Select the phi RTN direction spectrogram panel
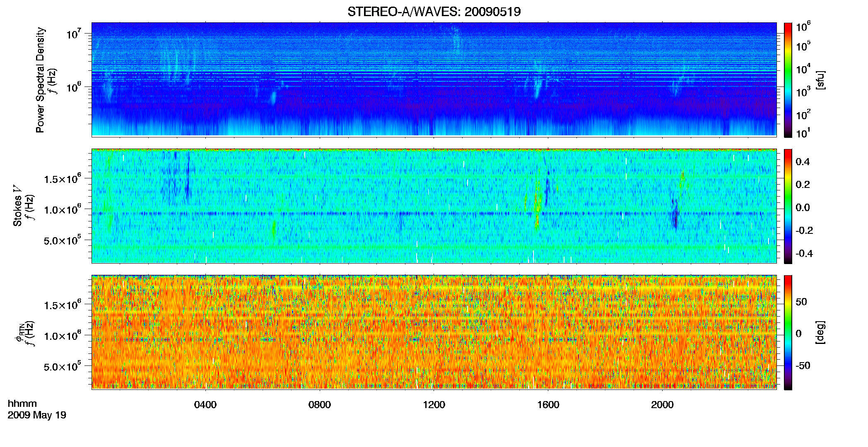 tap(434, 332)
